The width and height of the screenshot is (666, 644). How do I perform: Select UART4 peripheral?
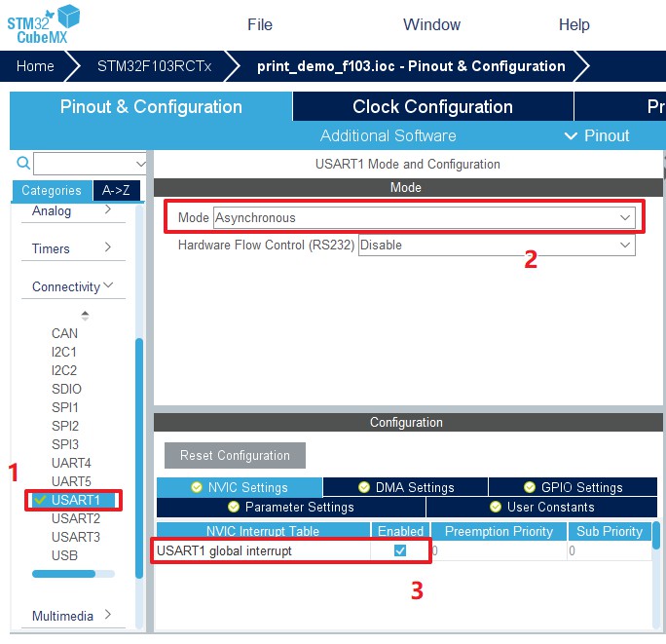pos(71,463)
